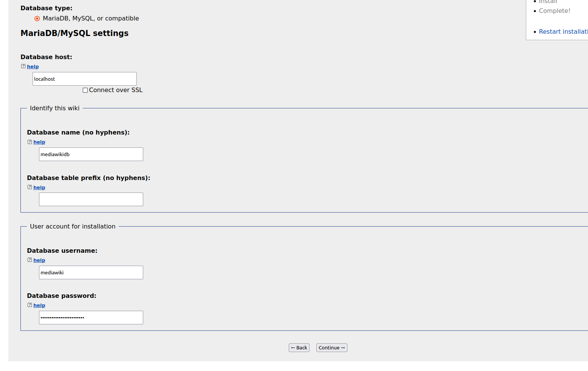Click help icon beside Database table prefix
This screenshot has width=588, height=371.
pos(30,187)
